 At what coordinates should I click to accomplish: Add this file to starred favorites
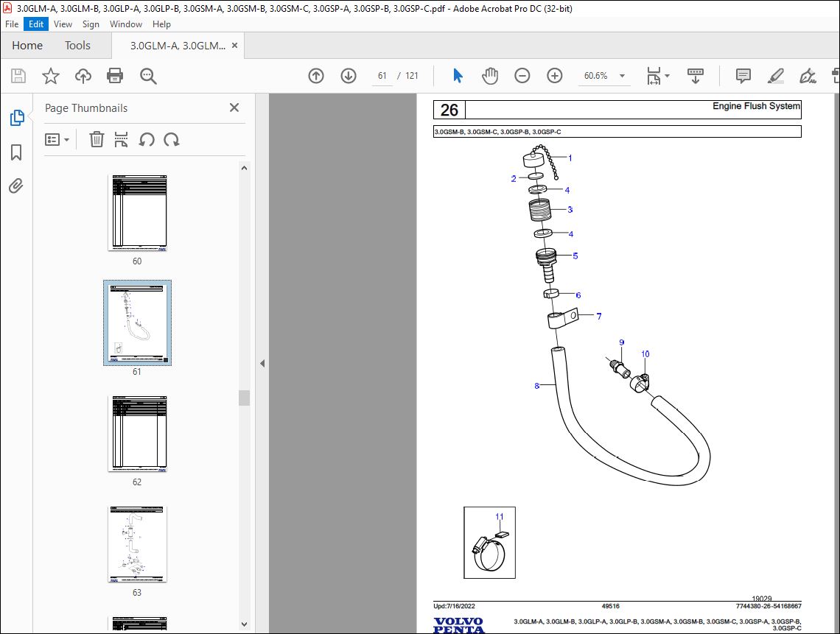click(x=50, y=76)
